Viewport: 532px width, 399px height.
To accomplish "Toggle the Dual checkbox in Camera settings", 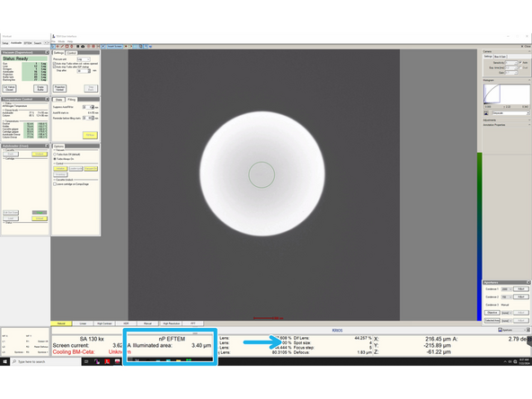I will (520, 67).
